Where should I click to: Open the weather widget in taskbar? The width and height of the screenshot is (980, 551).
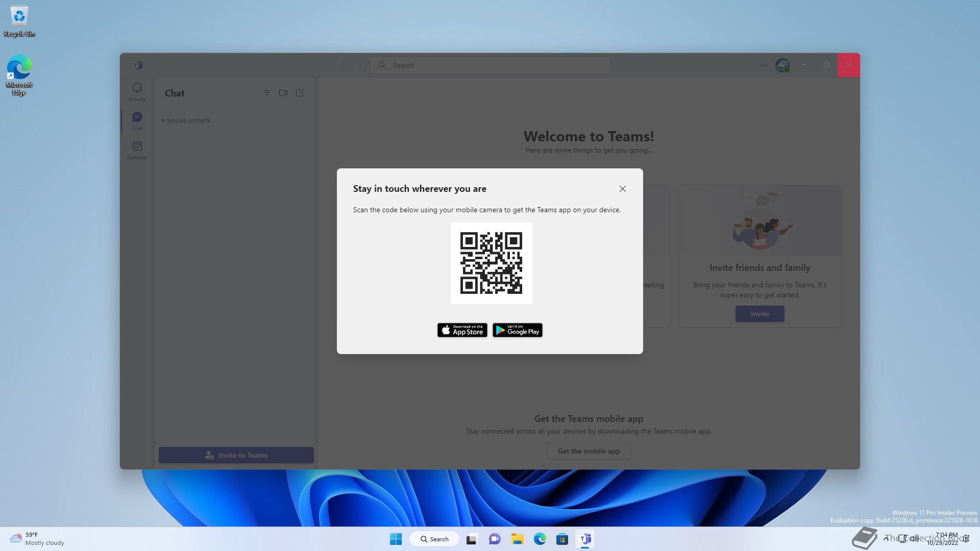[x=37, y=539]
